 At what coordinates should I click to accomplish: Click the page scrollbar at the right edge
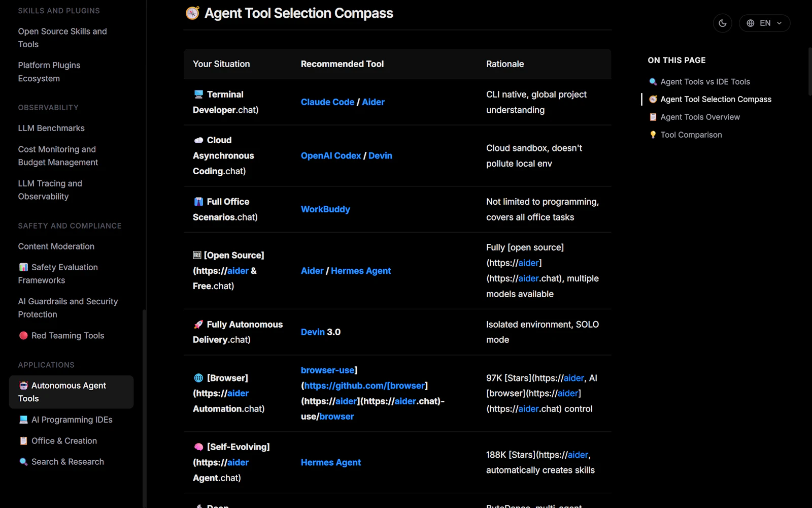coord(810,71)
